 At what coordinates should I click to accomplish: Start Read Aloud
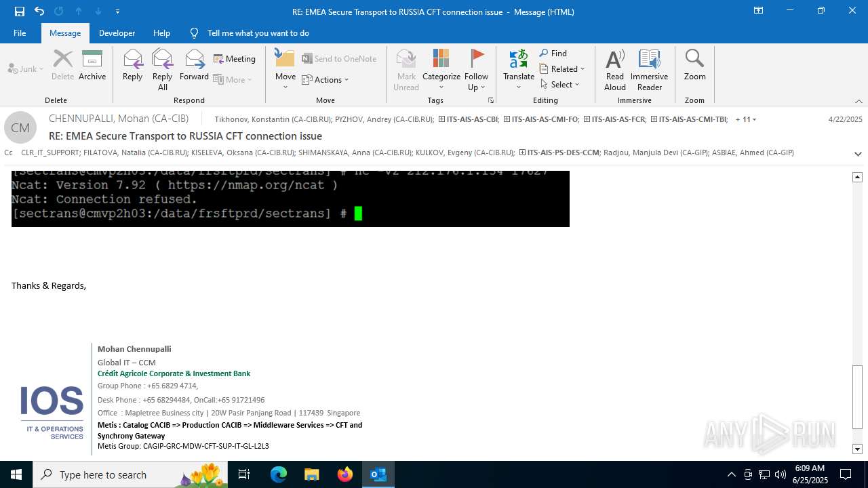click(x=615, y=70)
